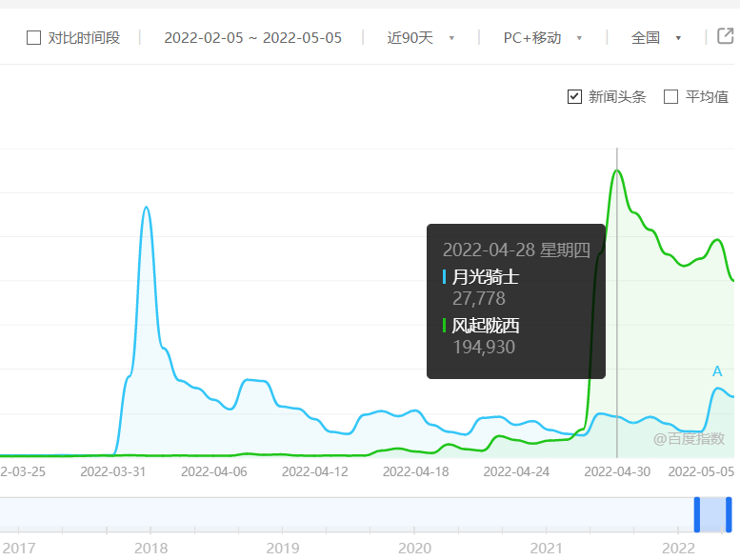Click the 2020 position on the overview timeline
The width and height of the screenshot is (740, 560).
pos(414,548)
